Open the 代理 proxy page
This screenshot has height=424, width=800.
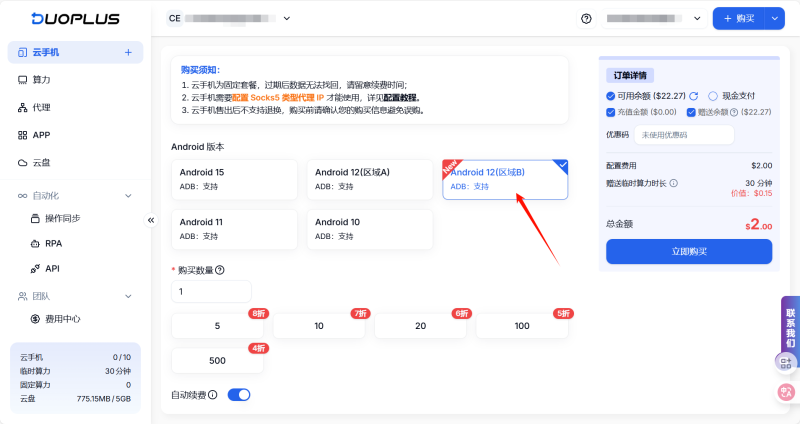40,107
